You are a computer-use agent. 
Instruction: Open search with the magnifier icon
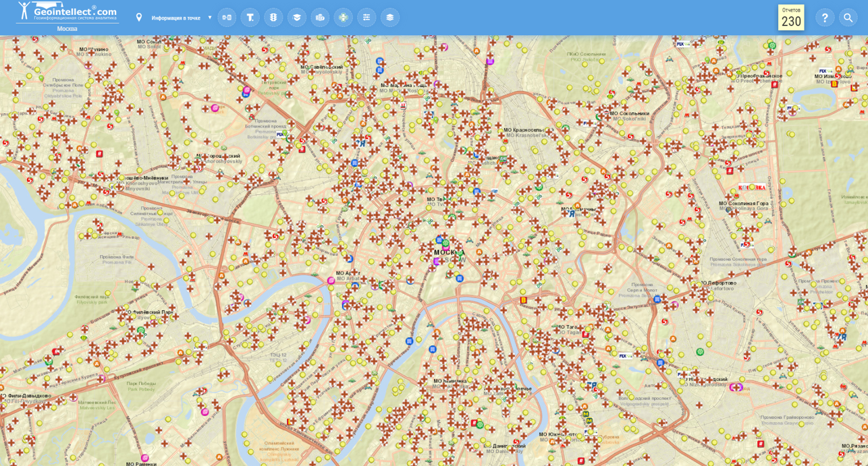[x=848, y=18]
